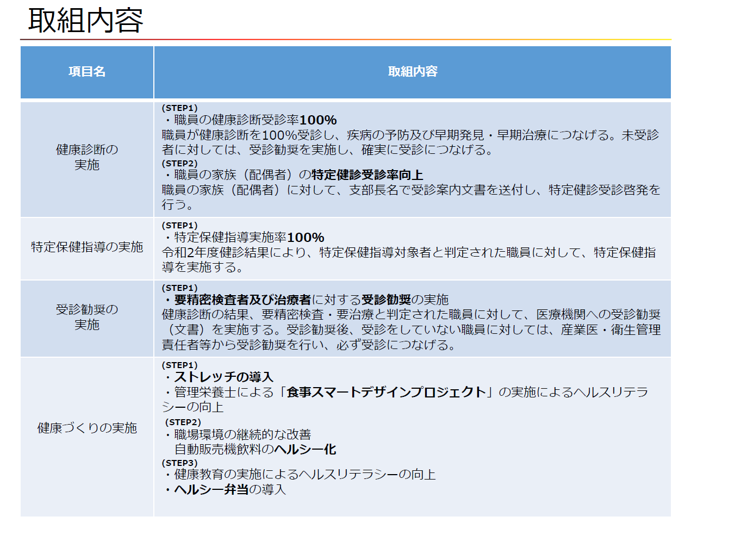
Task: Click (STEP3) label in 健康づくりの実施 row
Action: click(x=179, y=463)
